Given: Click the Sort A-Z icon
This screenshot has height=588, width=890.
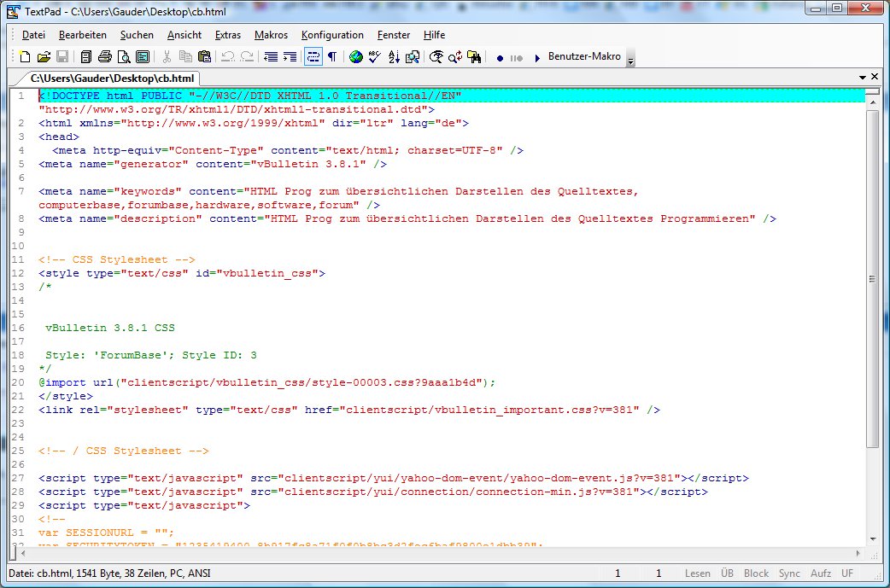Looking at the screenshot, I should 394,56.
